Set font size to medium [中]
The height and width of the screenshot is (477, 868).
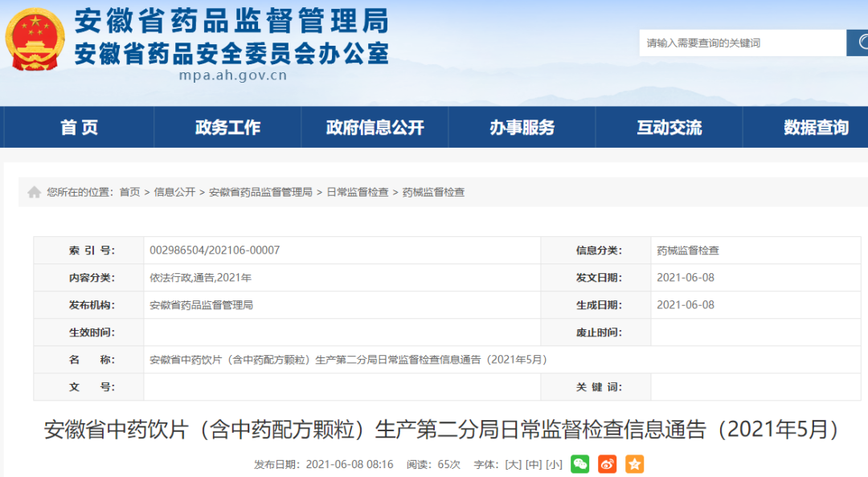[533, 464]
